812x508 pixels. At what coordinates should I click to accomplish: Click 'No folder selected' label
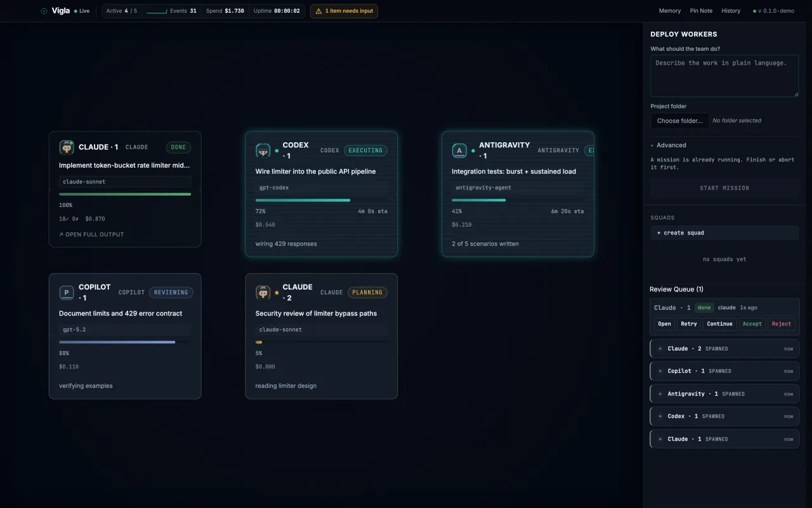click(x=737, y=121)
